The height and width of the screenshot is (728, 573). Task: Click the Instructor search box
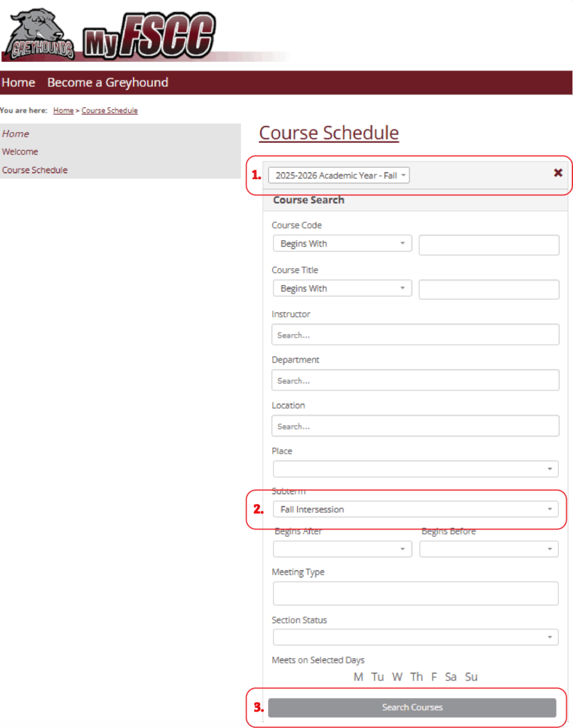click(x=415, y=334)
